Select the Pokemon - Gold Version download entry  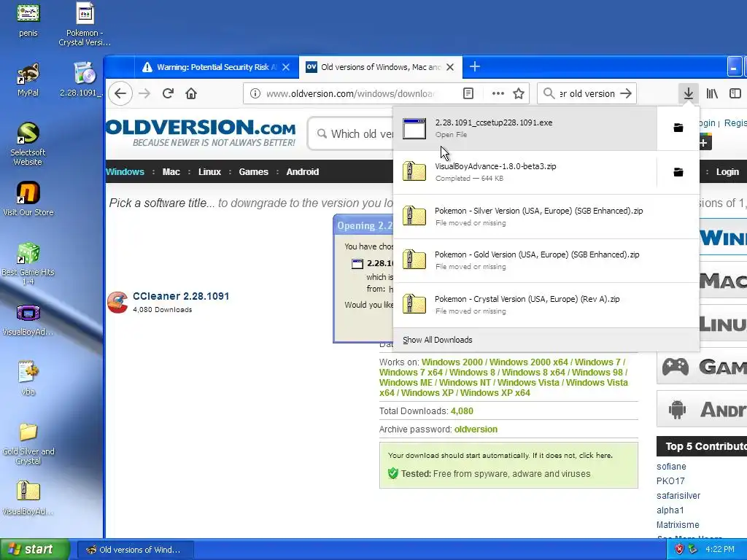(x=546, y=260)
